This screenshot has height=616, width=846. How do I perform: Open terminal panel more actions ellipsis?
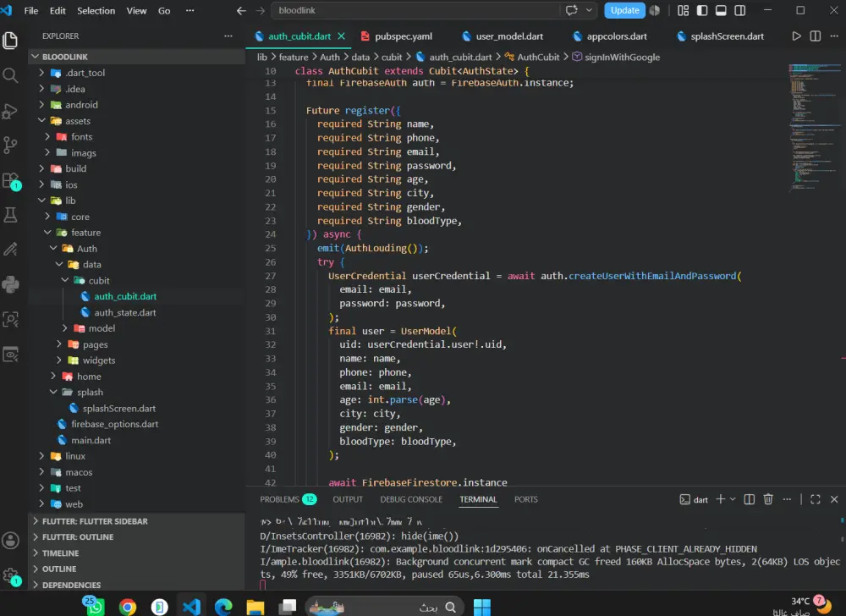click(787, 499)
